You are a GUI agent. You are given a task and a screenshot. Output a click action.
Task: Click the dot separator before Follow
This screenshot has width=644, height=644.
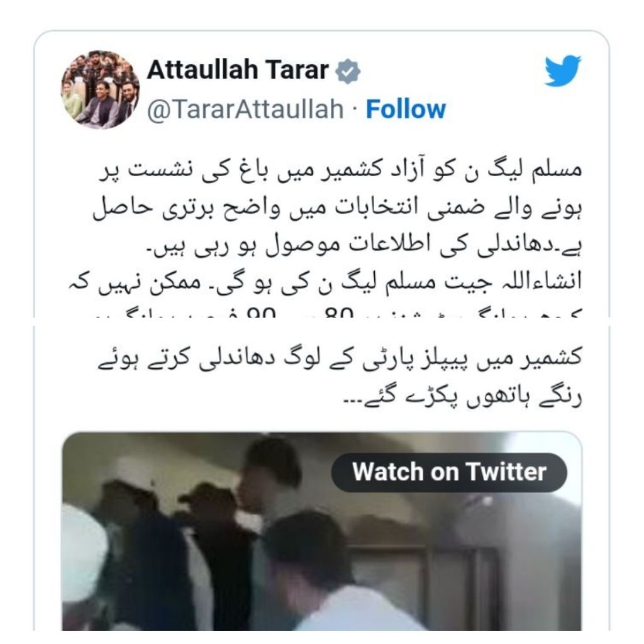[355, 108]
